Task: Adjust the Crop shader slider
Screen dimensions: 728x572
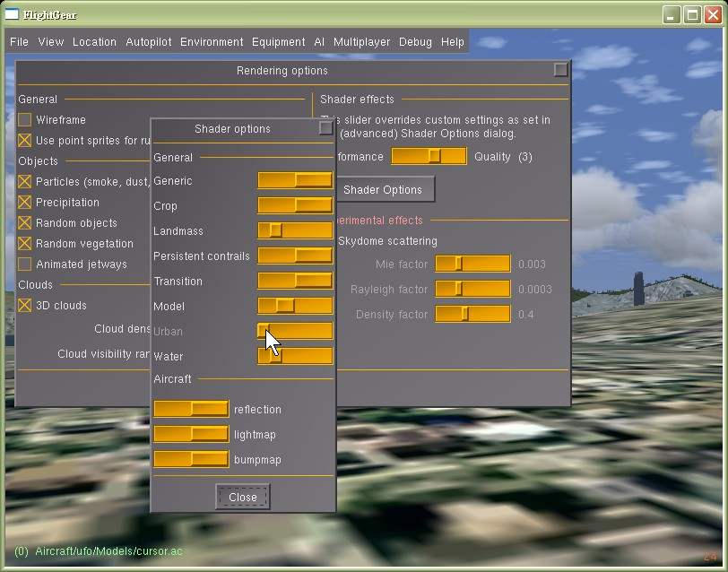Action: tap(295, 205)
